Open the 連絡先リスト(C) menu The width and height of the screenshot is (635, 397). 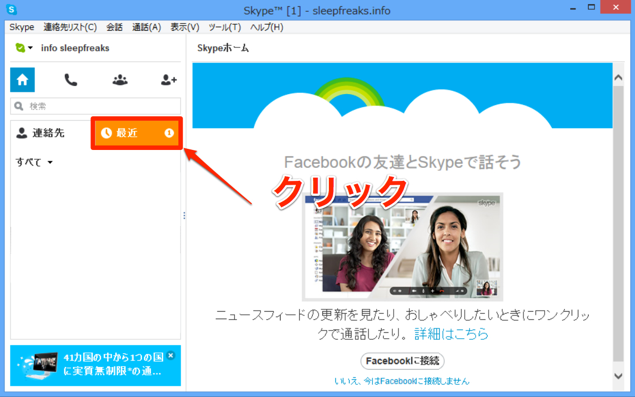[x=70, y=27]
